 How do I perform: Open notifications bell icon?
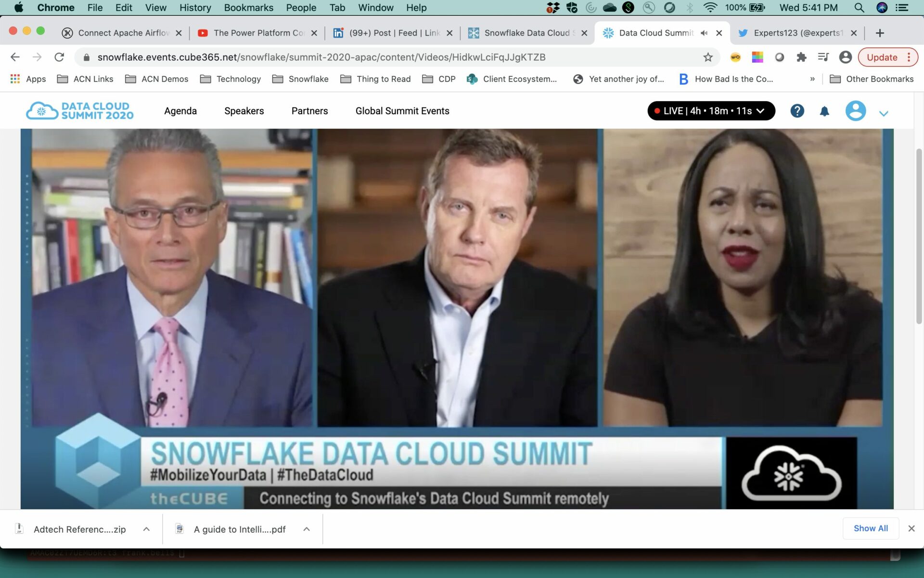coord(824,111)
